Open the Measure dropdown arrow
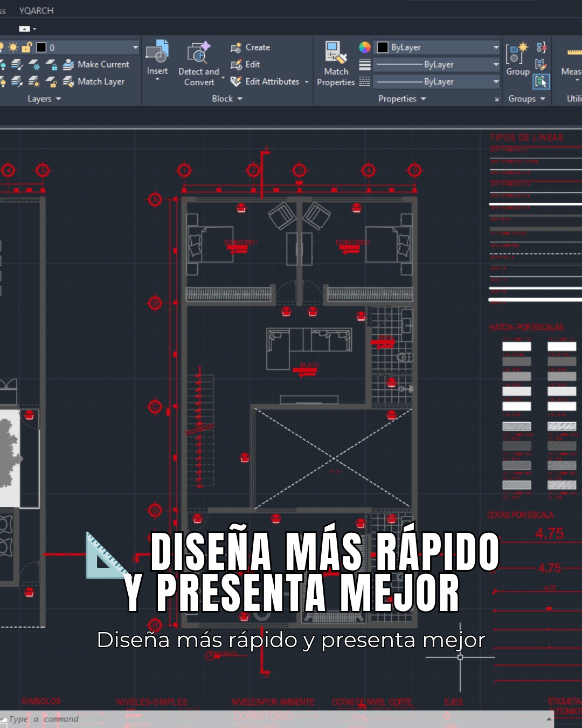 coord(577,80)
